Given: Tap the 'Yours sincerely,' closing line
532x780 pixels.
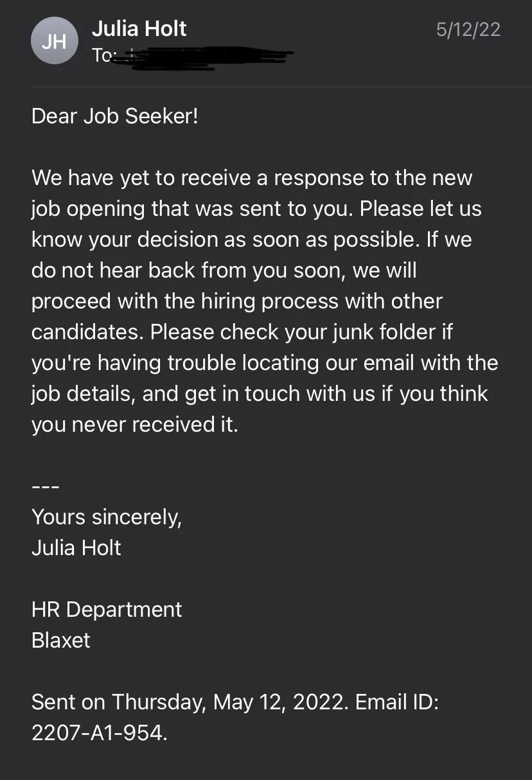Looking at the screenshot, I should [107, 517].
